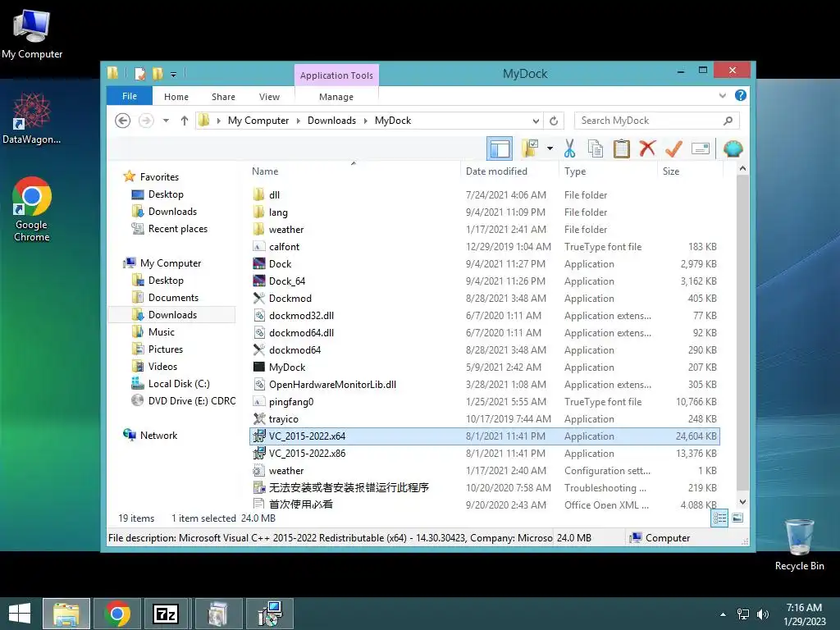840x630 pixels.
Task: Expand the ribbon with chevron arrow
Action: pos(722,95)
